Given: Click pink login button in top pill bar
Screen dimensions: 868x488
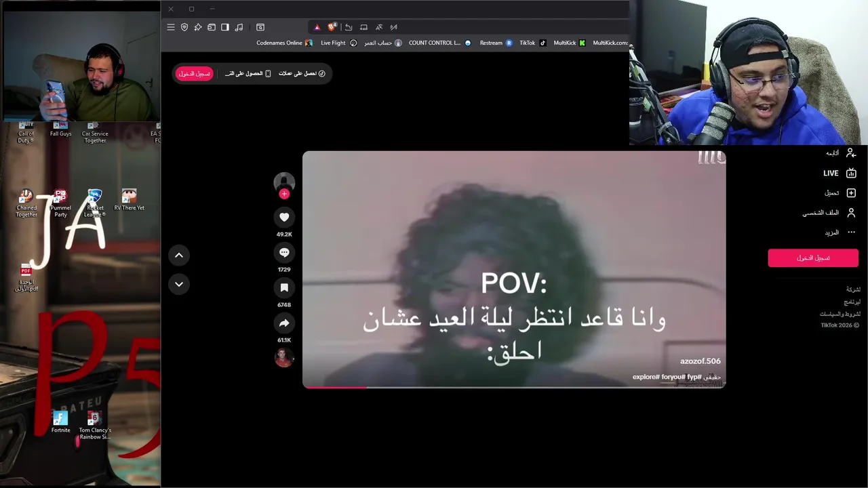Looking at the screenshot, I should (x=195, y=73).
